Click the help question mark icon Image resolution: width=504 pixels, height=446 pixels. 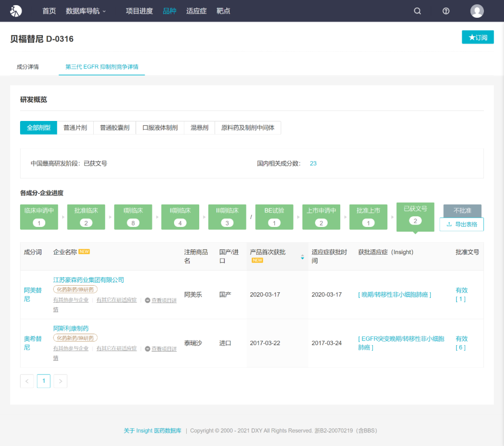(446, 11)
